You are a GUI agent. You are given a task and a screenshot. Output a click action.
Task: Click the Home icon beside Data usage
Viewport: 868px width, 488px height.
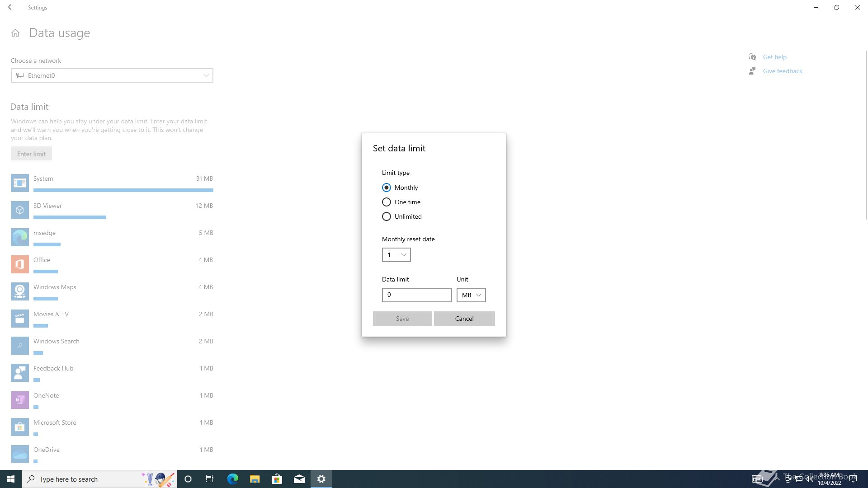click(x=15, y=33)
